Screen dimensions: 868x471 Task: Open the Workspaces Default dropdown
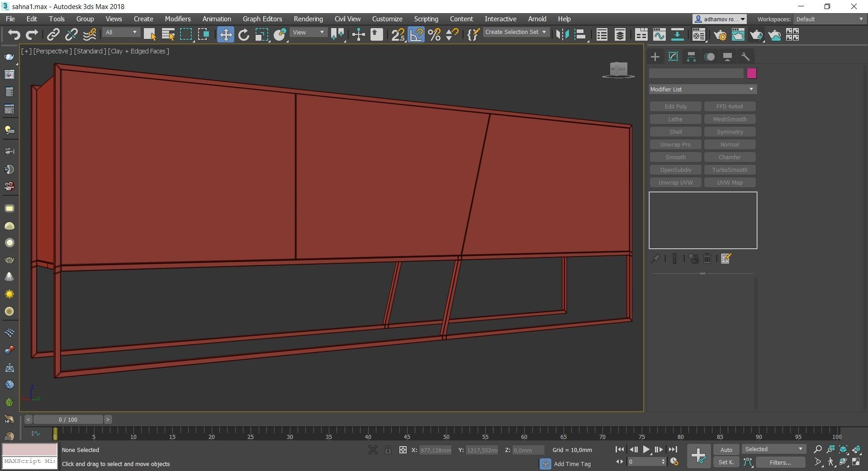[830, 19]
